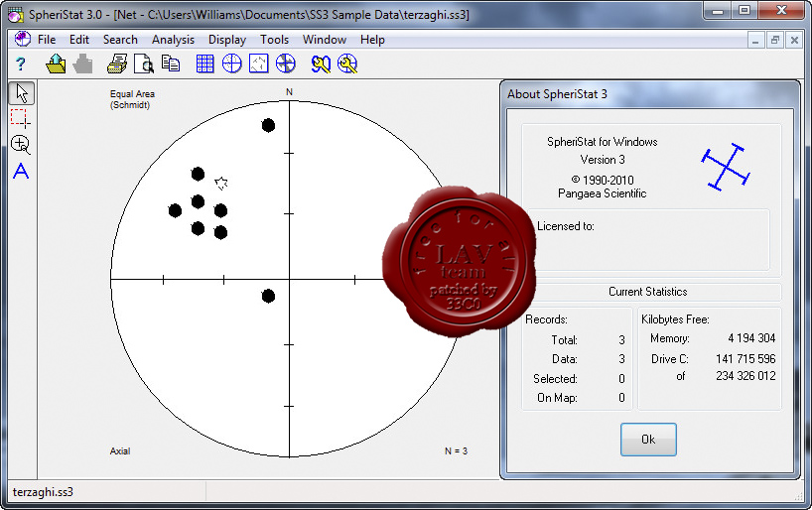Close the inner Net document window

(x=794, y=41)
